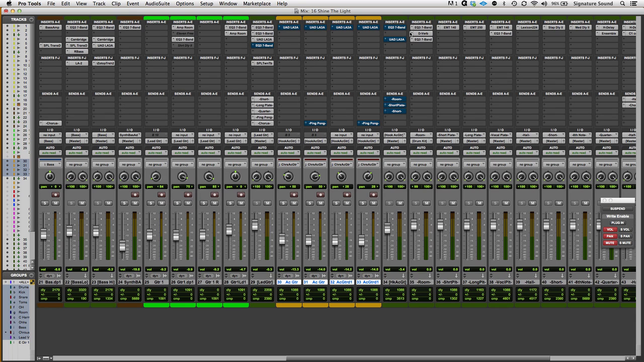Screen dimensions: 644x362
Task: Mute the 35 -Room- track
Action: tap(426, 203)
